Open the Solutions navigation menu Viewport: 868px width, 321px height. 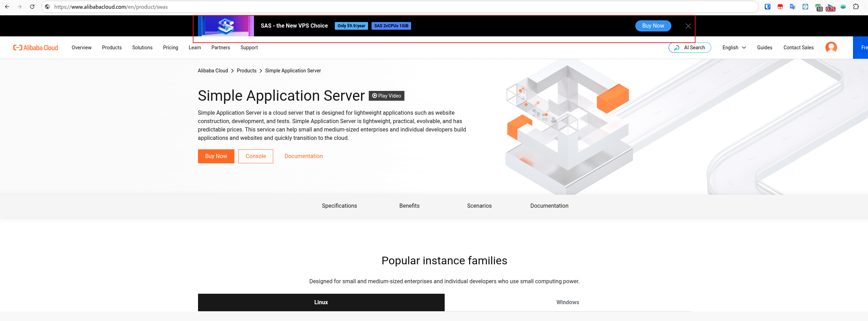[x=142, y=48]
